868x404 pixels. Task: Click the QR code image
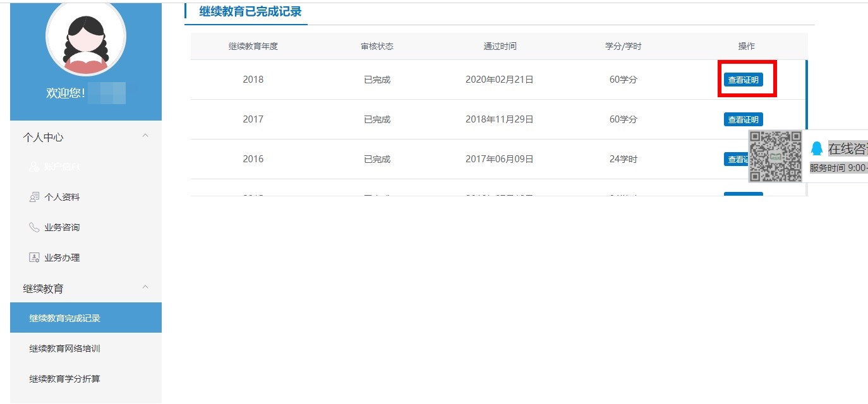click(774, 157)
